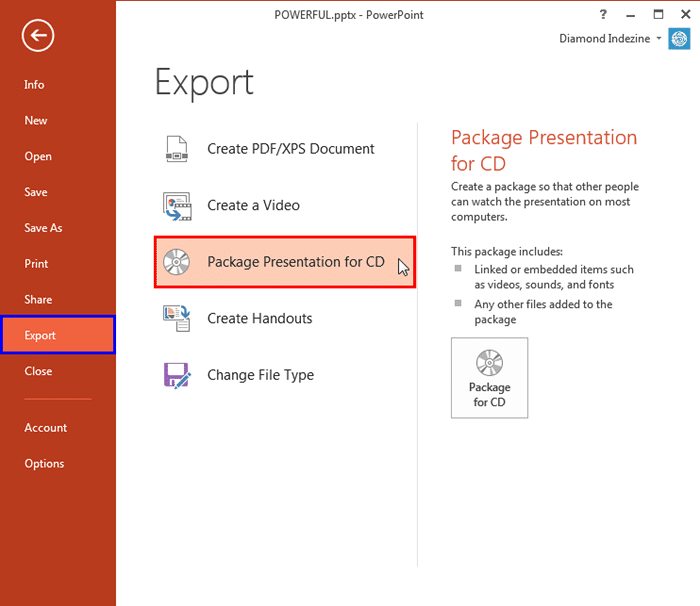The height and width of the screenshot is (606, 700).
Task: Click the orange Package Presentation for CD heading
Action: point(544,150)
